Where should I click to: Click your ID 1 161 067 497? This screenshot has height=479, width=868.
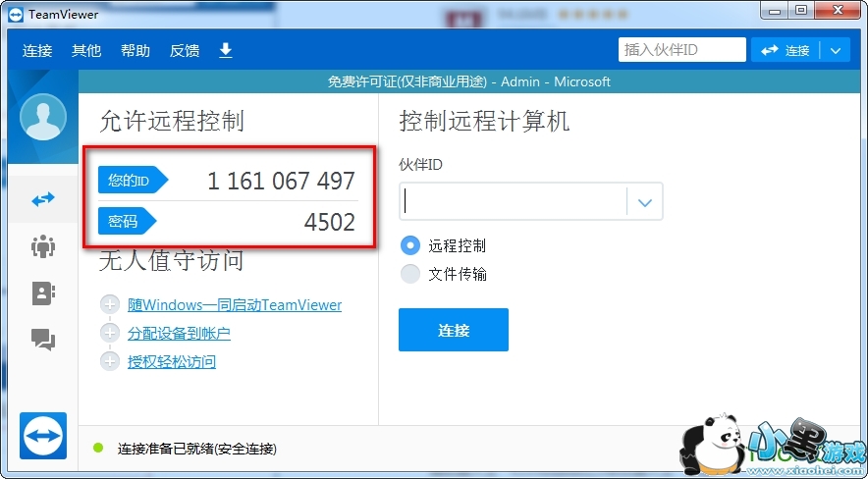tap(281, 181)
